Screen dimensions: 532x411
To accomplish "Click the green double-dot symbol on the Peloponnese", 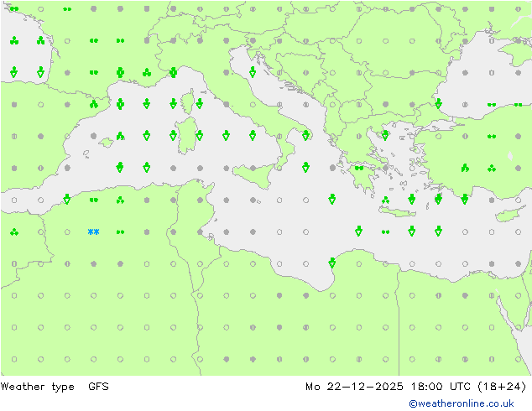I will point(359,169).
